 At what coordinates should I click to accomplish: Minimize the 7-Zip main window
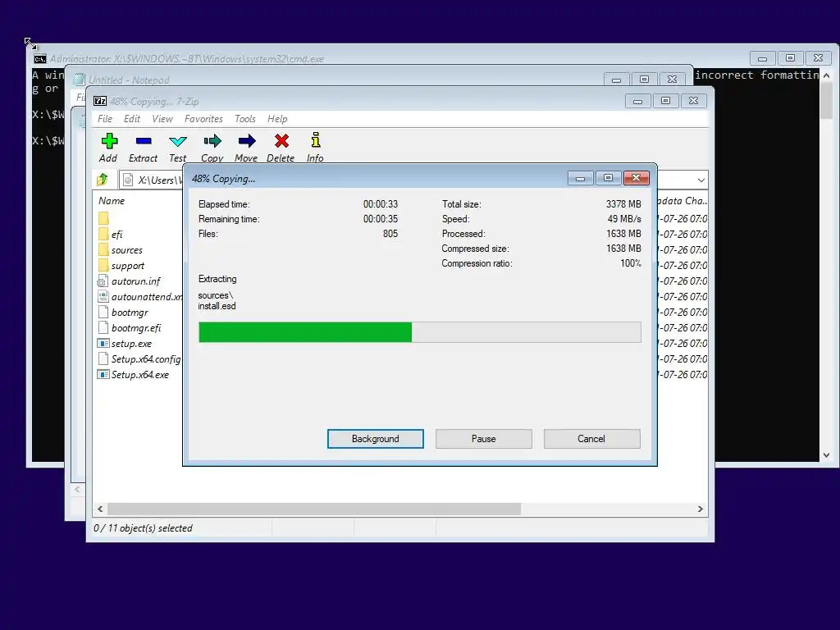point(637,101)
